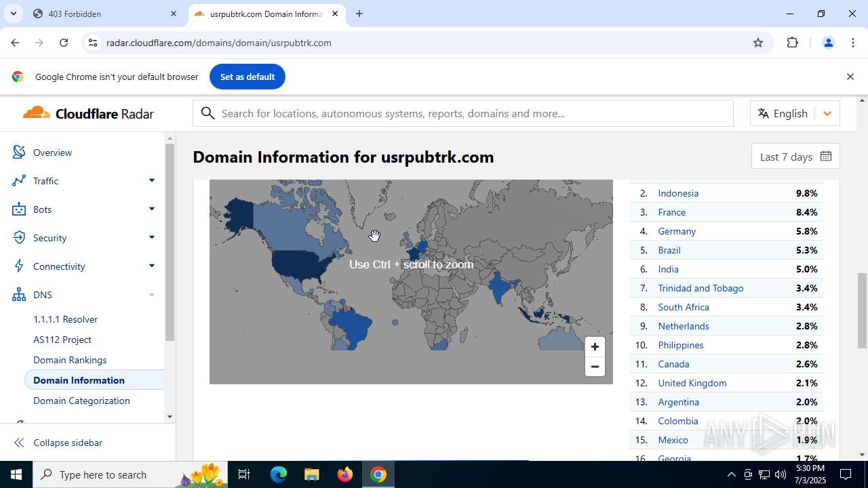868x488 pixels.
Task: Click the volume icon in system tray
Action: click(780, 474)
